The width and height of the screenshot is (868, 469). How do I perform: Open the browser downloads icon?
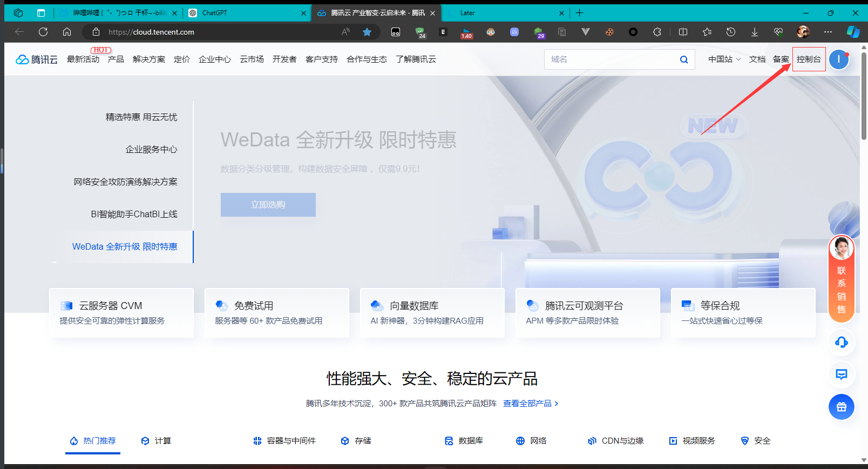coord(754,32)
